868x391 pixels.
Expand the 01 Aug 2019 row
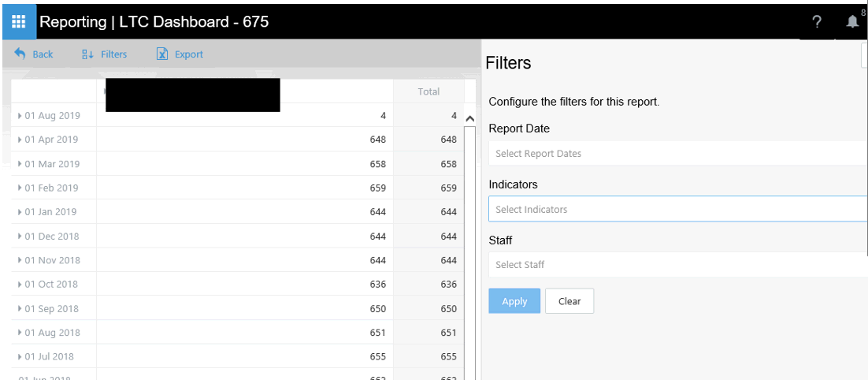point(20,116)
